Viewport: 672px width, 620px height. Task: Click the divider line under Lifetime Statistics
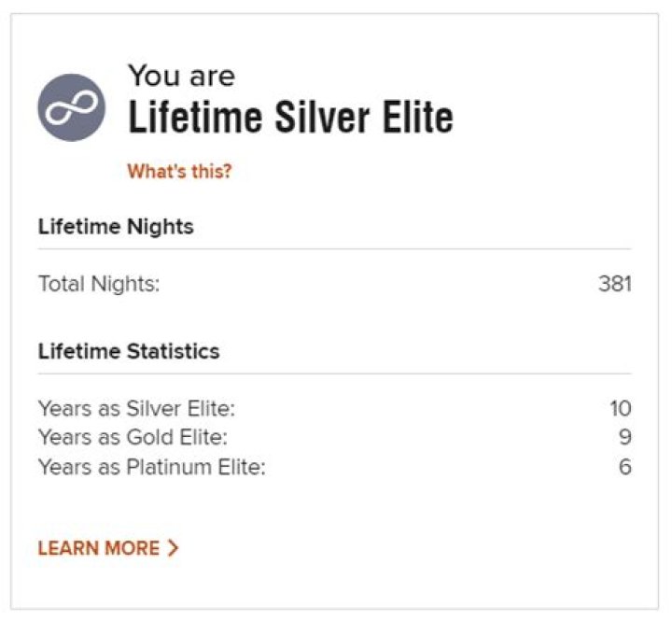tap(334, 373)
